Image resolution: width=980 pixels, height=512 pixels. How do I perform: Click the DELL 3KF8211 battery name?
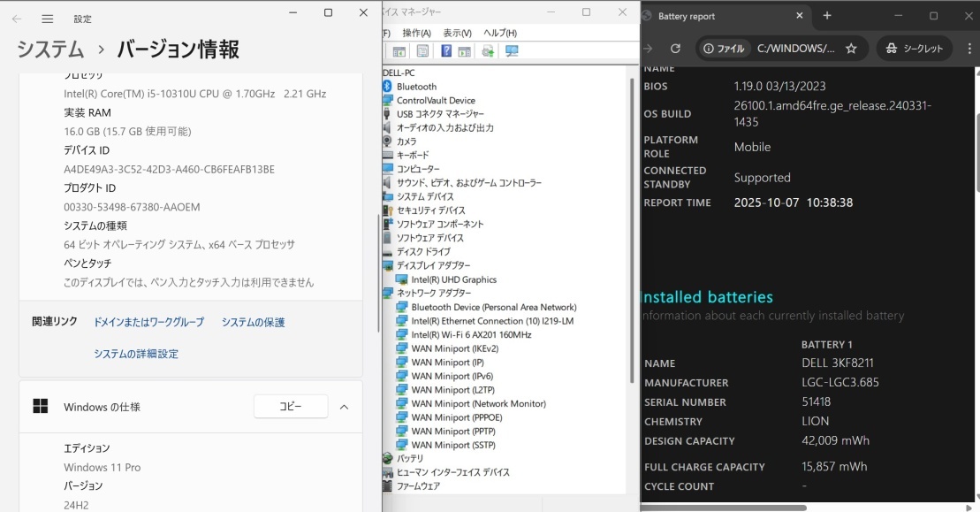838,363
